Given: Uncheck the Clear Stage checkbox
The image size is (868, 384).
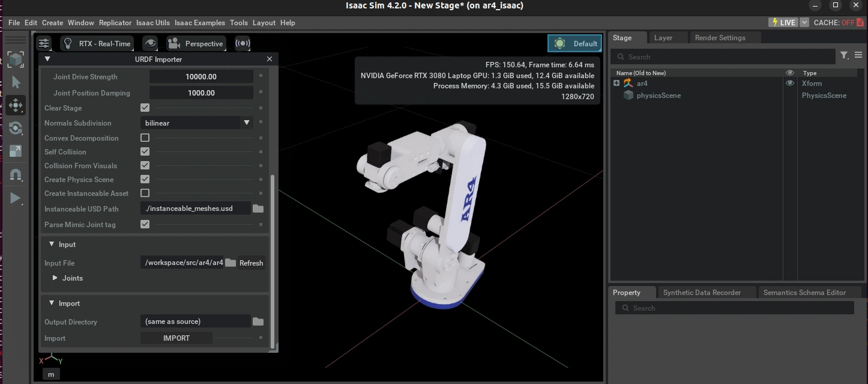Looking at the screenshot, I should tap(145, 108).
